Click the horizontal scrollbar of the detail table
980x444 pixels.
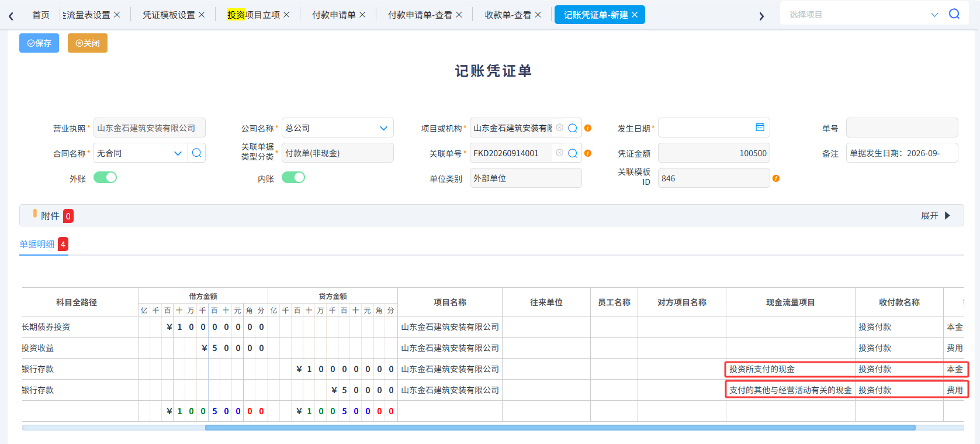tap(560, 428)
